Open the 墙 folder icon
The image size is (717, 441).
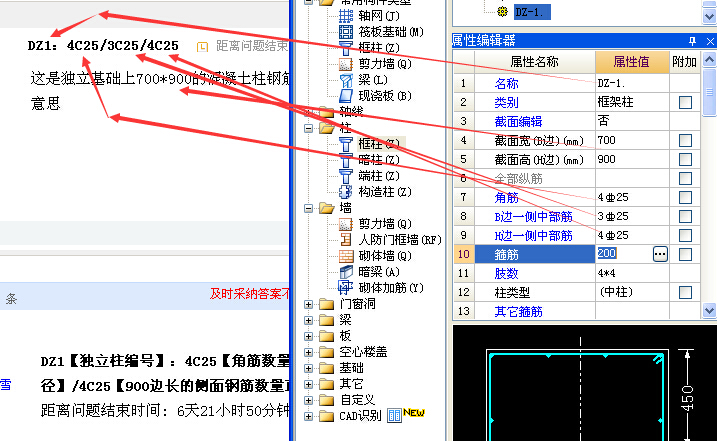click(326, 208)
